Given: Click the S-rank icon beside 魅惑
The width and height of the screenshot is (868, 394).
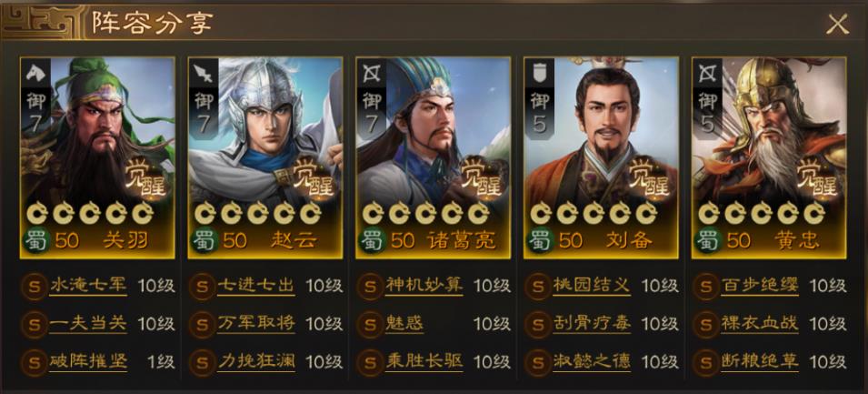Looking at the screenshot, I should (x=369, y=324).
